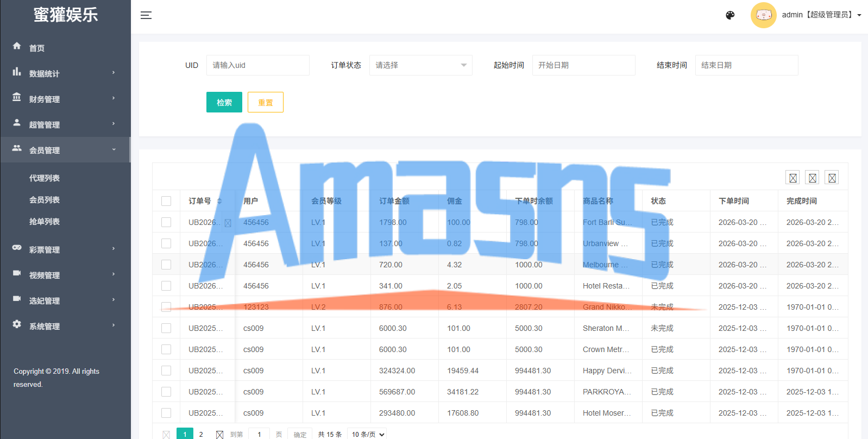The width and height of the screenshot is (868, 439).
Task: Tick the checkbox for Happy Dervi… row
Action: click(166, 371)
